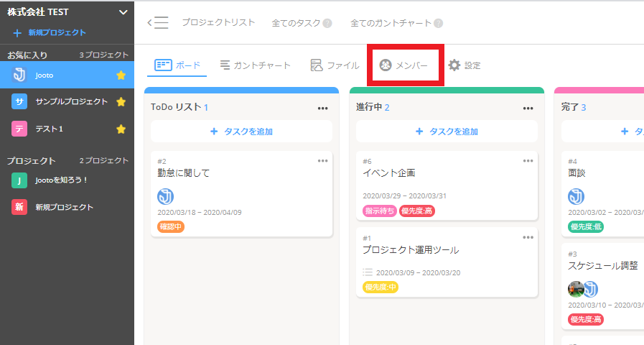Unfavorite テスト1 using its star

[x=121, y=129]
